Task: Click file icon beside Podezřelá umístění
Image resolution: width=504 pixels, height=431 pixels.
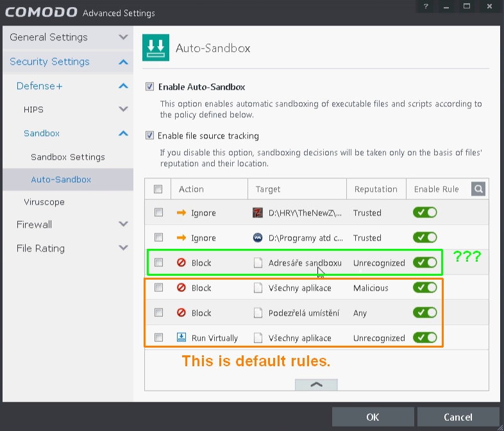Action: tap(258, 313)
